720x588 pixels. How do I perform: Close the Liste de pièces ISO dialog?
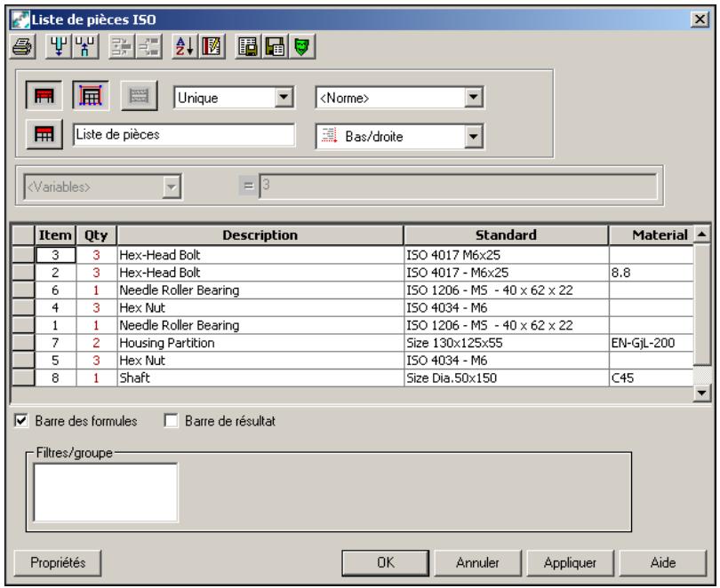(x=700, y=20)
